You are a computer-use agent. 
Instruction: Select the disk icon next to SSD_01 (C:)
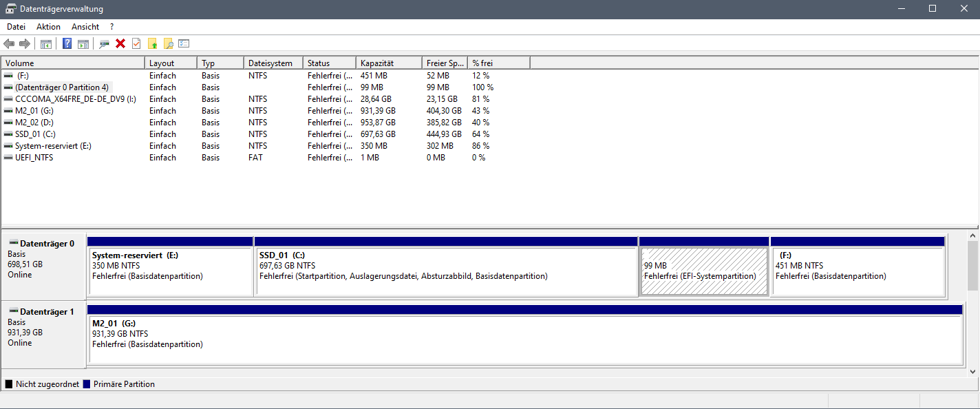8,134
